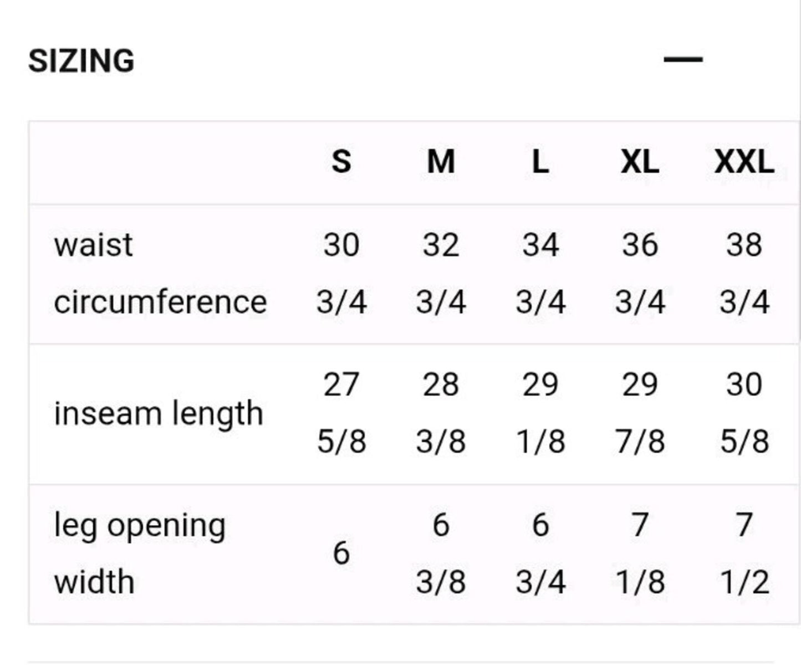
Task: Click the inseam length row label
Action: [159, 414]
